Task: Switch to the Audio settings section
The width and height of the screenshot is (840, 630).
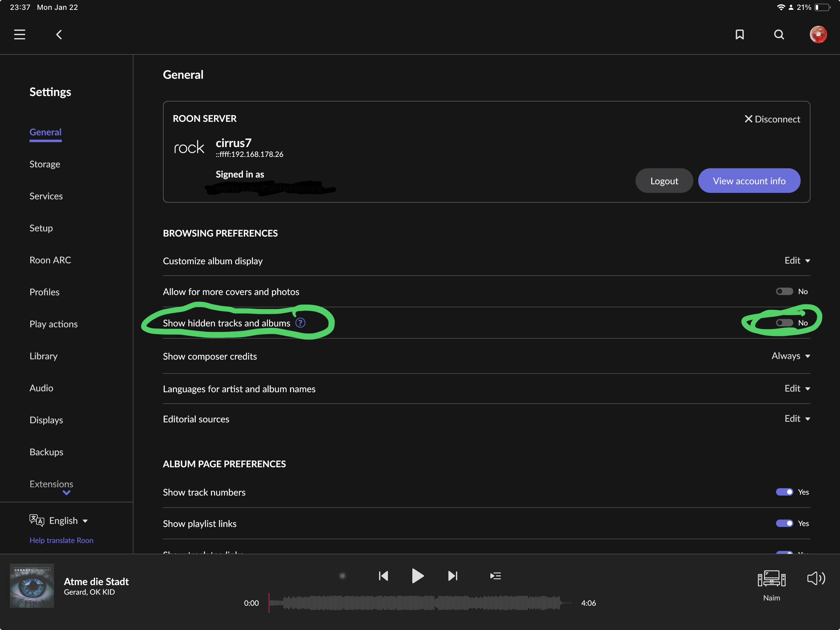Action: [x=41, y=388]
